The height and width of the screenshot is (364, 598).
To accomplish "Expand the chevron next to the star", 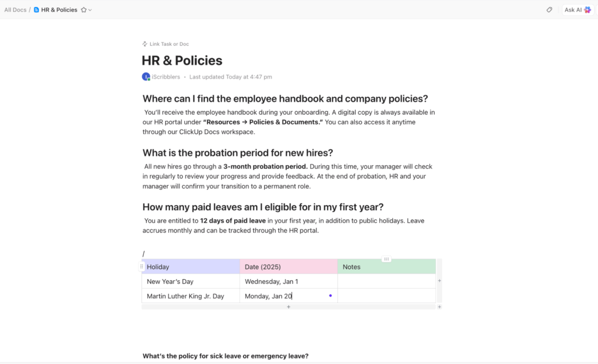I will click(x=90, y=10).
